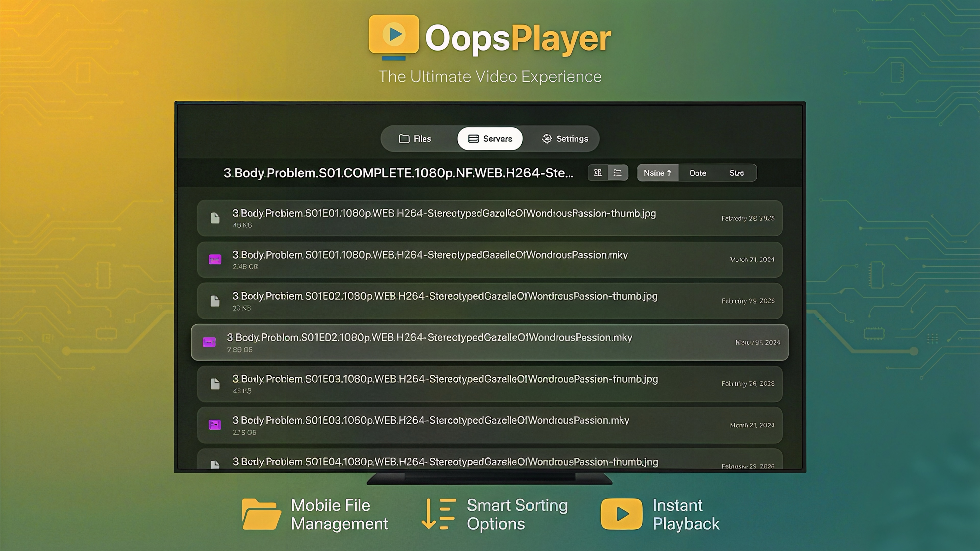
Task: Click the Mobile File Management folder icon
Action: tap(261, 514)
